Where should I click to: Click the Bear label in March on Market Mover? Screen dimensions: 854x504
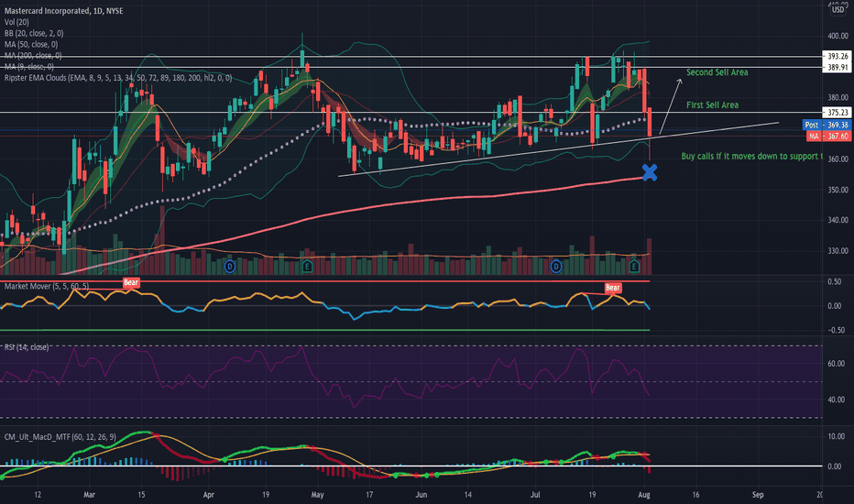click(131, 282)
